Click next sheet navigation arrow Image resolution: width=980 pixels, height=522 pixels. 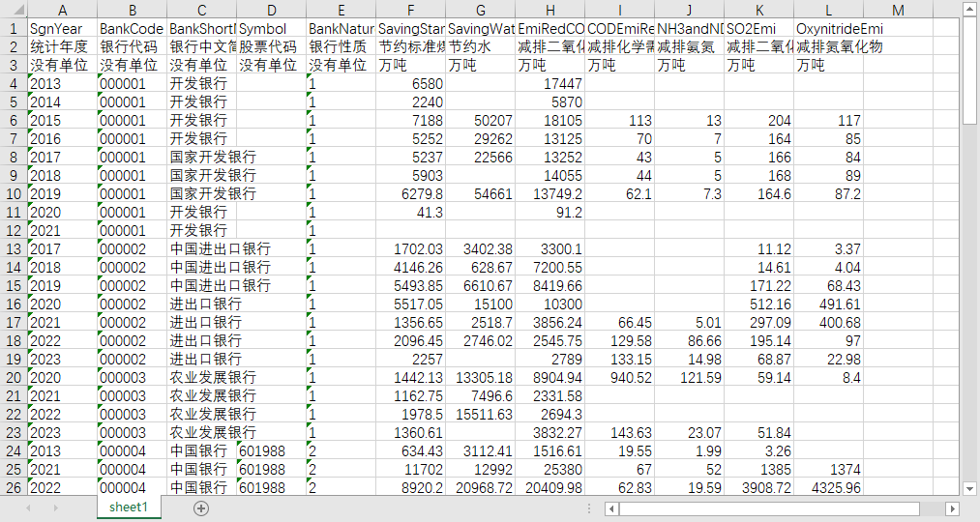point(55,508)
